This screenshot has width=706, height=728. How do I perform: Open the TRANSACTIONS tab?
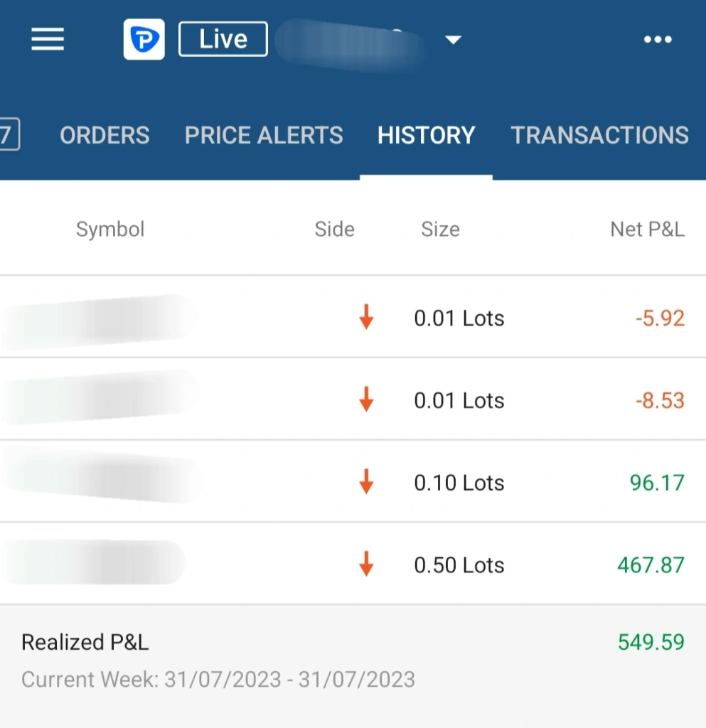(x=599, y=135)
